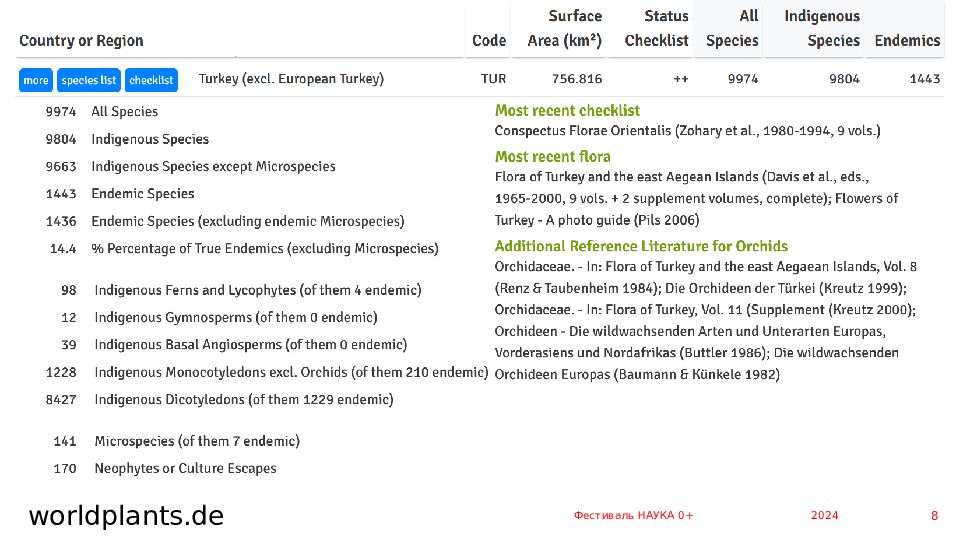Click the worldplants.de site name
Screen dimensions: 960x540
[x=126, y=516]
